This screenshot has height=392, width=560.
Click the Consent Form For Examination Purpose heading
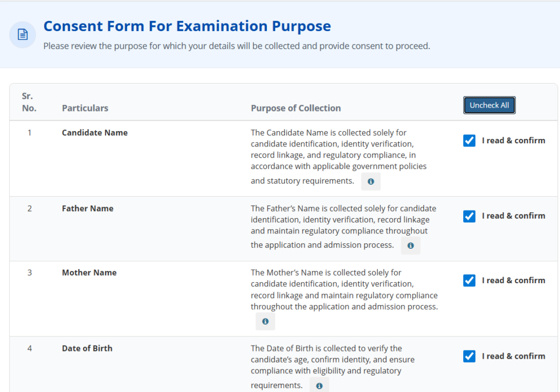point(187,26)
